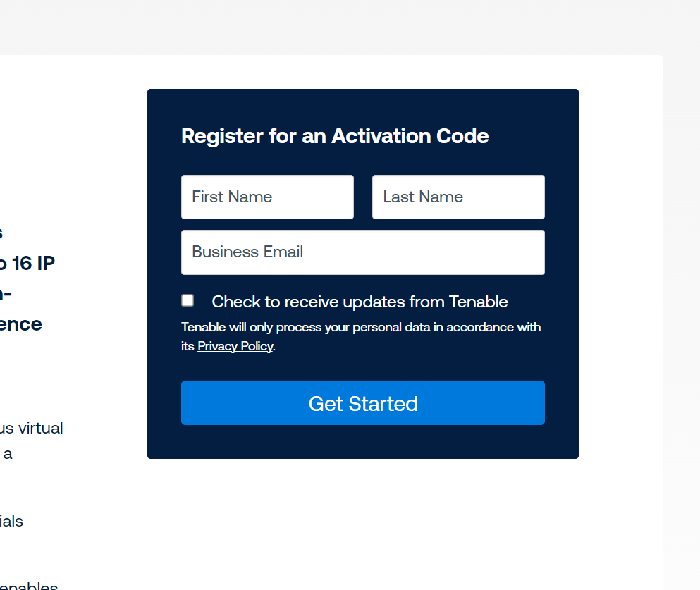Image resolution: width=700 pixels, height=590 pixels.
Task: Click into the First Name field
Action: [267, 197]
